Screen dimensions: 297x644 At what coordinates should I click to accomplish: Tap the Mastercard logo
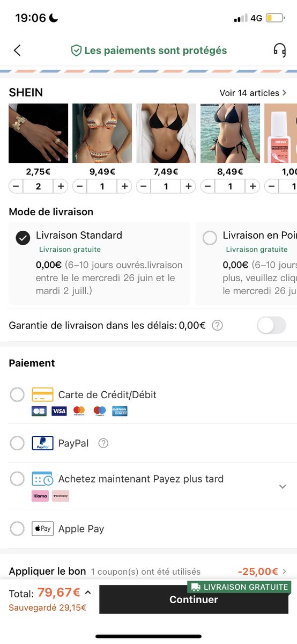[79, 411]
